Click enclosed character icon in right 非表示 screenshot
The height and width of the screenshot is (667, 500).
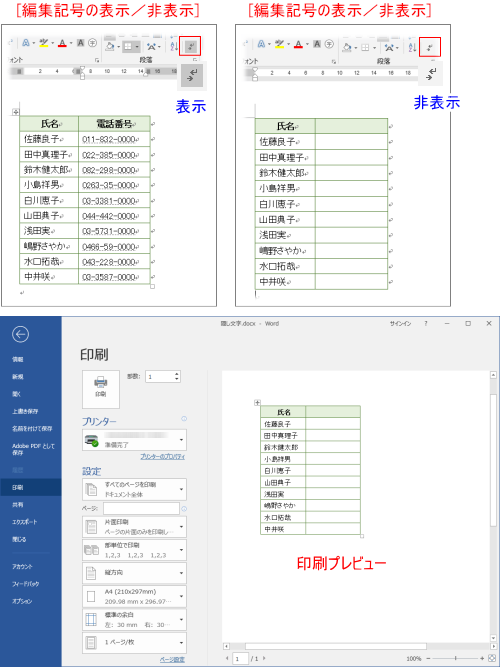tap(329, 44)
